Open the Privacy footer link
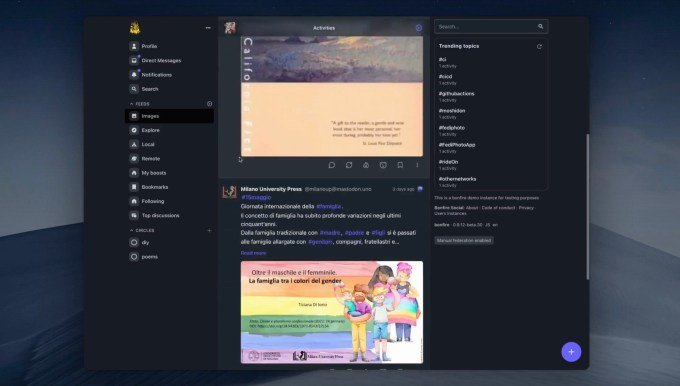 click(x=526, y=208)
